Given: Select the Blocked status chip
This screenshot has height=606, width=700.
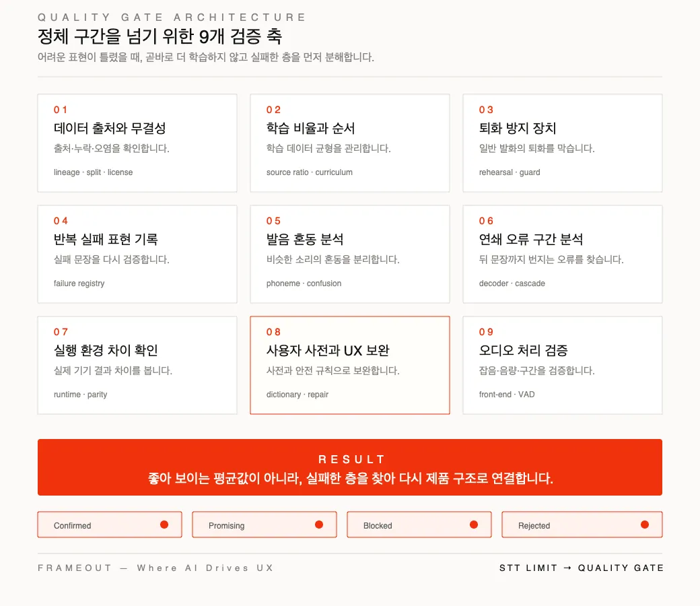Looking at the screenshot, I should coord(419,525).
